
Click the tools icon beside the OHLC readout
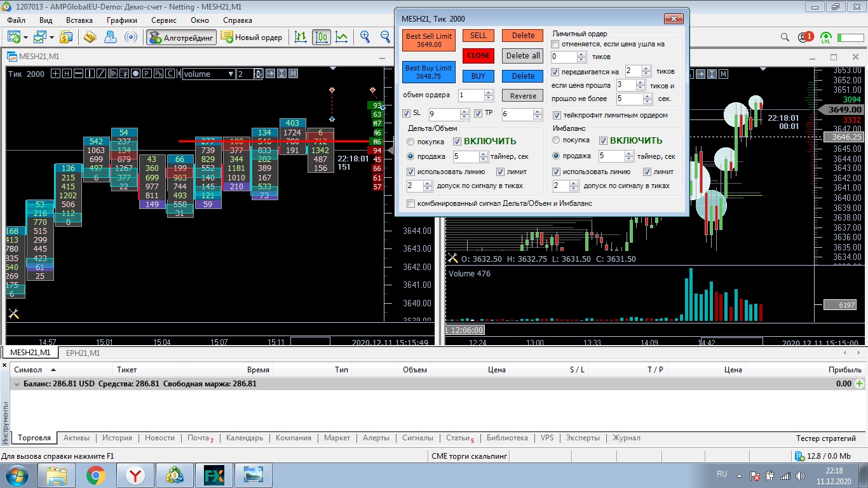(453, 258)
